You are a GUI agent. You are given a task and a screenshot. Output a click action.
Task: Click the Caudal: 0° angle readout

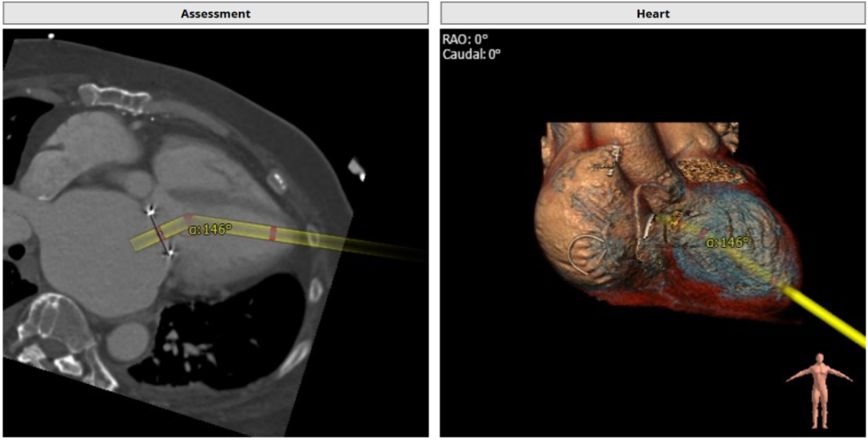click(x=471, y=54)
